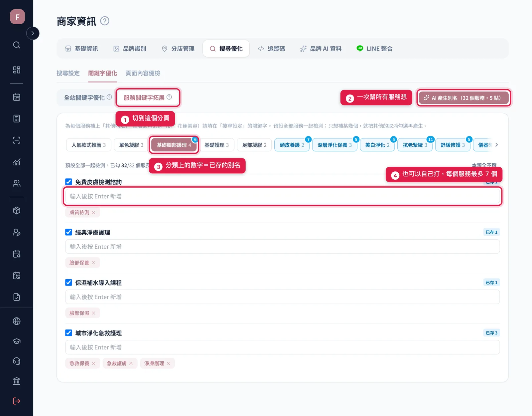
Task: Open the globe icon in sidebar
Action: pos(17,321)
